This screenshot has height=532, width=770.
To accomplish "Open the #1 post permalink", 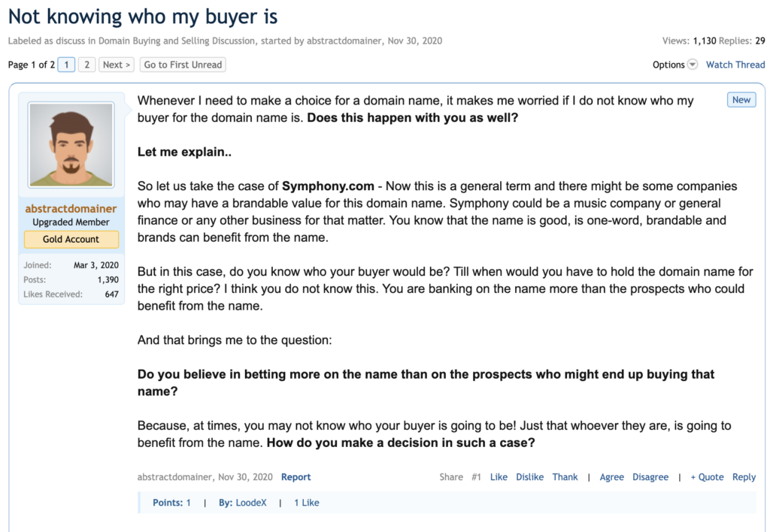I will click(x=476, y=477).
